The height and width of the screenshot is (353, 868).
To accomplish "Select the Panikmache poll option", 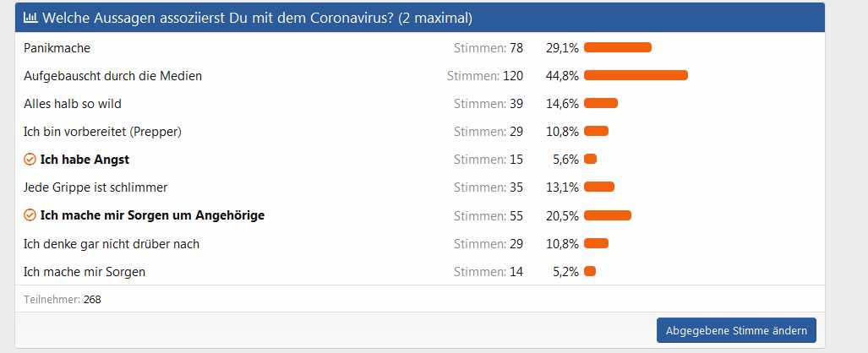I will 57,48.
